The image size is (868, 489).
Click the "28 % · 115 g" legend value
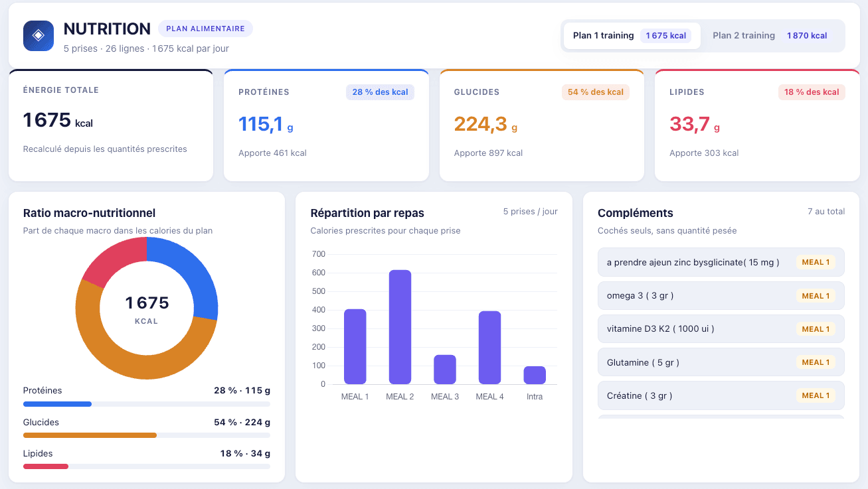(242, 391)
